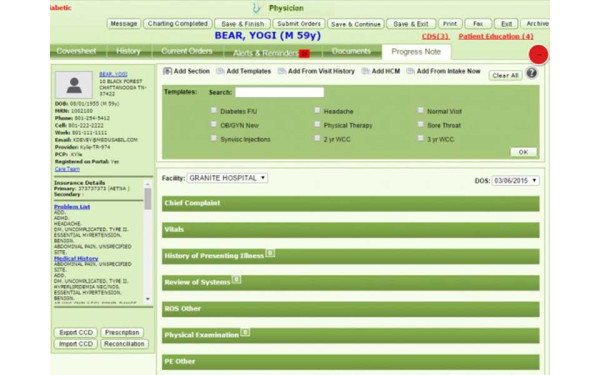Switch to the Current Orders tab
The width and height of the screenshot is (600, 375).
[187, 51]
